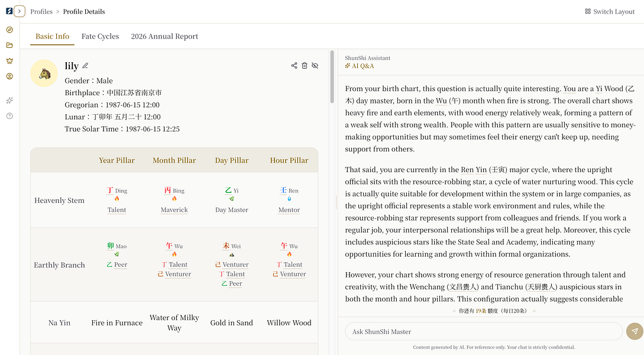Image resolution: width=644 pixels, height=355 pixels.
Task: Open the 2026 Annual Report tab
Action: tap(164, 36)
